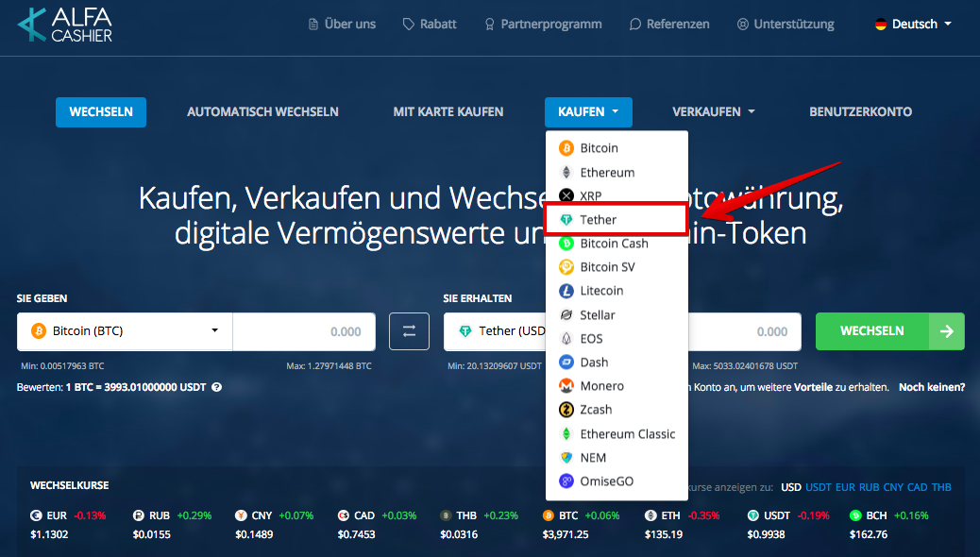Expand the Verkaufen dropdown menu
980x557 pixels.
[713, 111]
